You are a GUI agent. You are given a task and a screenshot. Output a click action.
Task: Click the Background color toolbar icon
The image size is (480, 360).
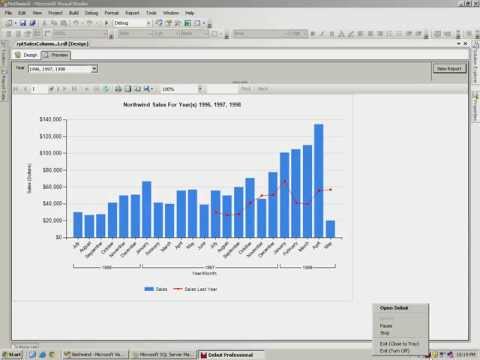point(351,34)
